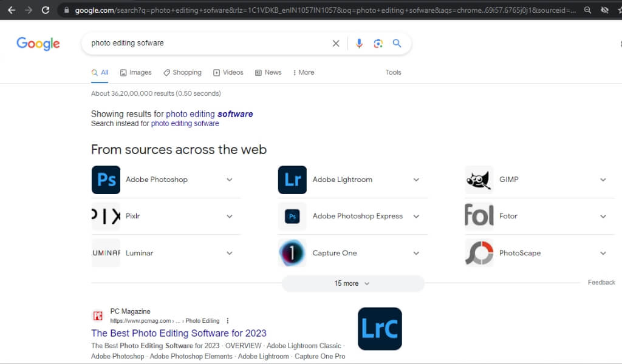The width and height of the screenshot is (622, 364).
Task: Reload the page with refresh icon
Action: [46, 10]
